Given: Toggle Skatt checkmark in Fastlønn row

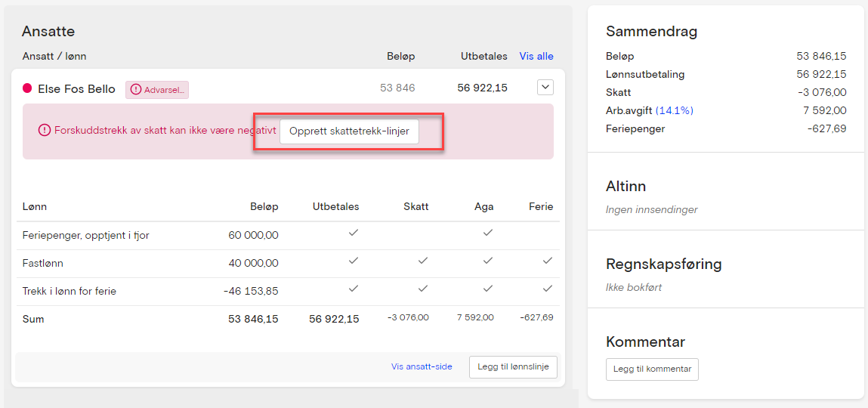Looking at the screenshot, I should point(422,261).
